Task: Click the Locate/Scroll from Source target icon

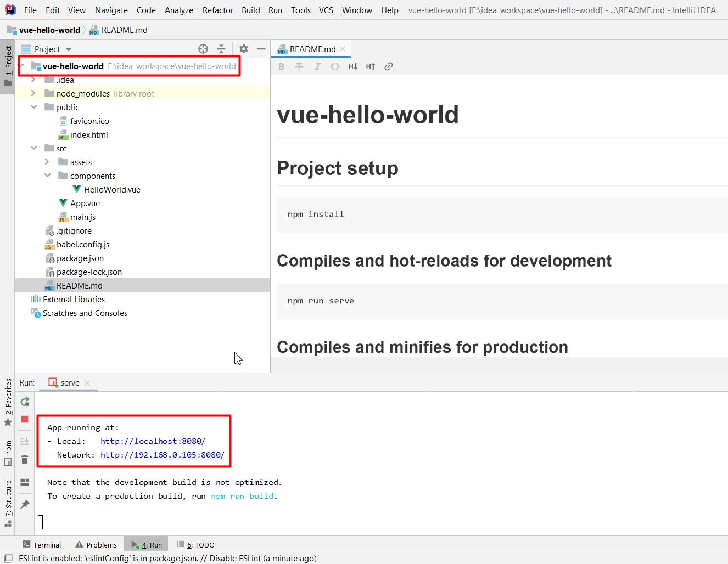Action: pos(203,49)
